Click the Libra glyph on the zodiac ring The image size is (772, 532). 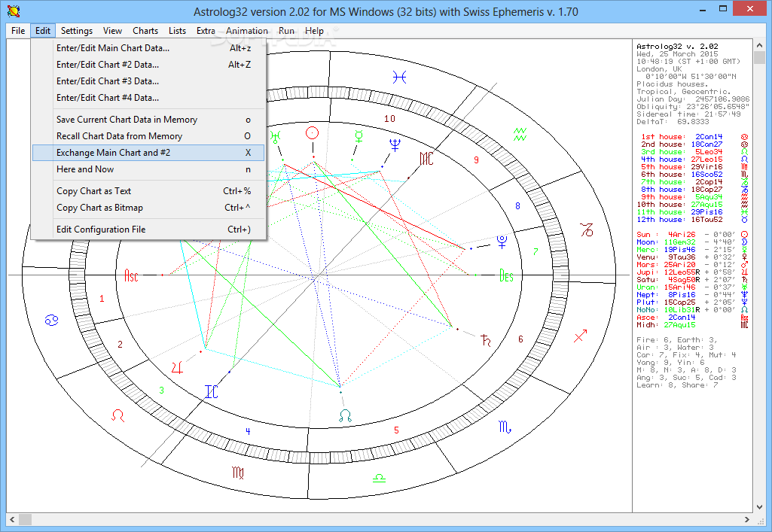[x=379, y=478]
